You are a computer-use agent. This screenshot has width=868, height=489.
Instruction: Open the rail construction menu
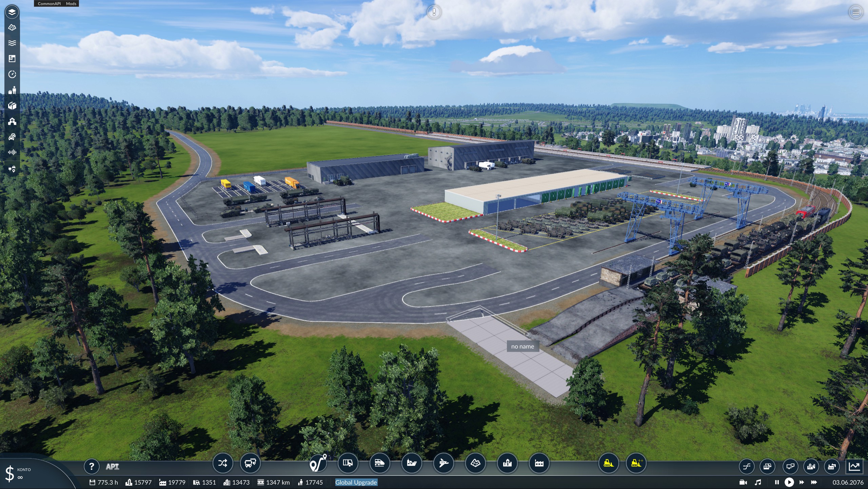coord(379,463)
